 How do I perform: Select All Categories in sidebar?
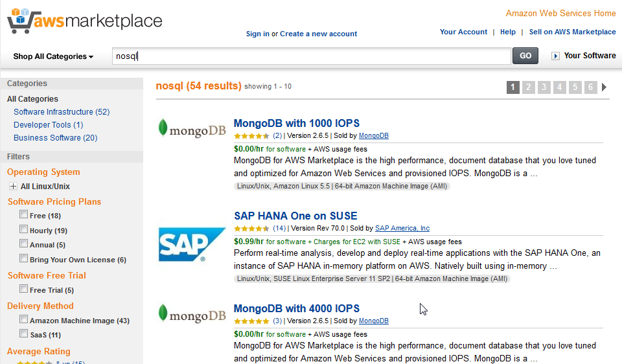[32, 98]
